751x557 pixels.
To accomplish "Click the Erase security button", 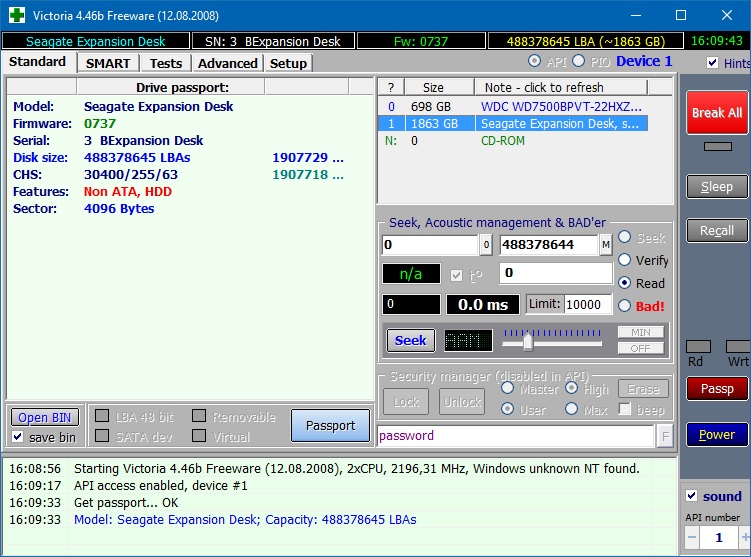I will coord(643,389).
